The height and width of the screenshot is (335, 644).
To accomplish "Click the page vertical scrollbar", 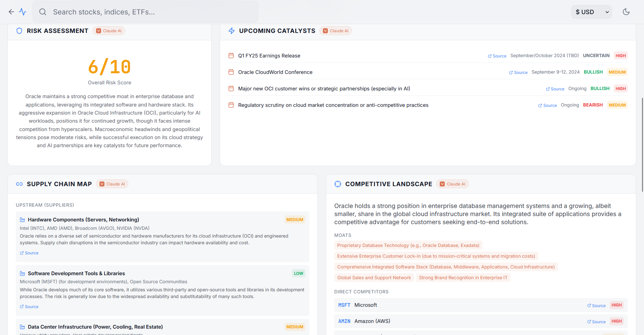I will [x=642, y=144].
